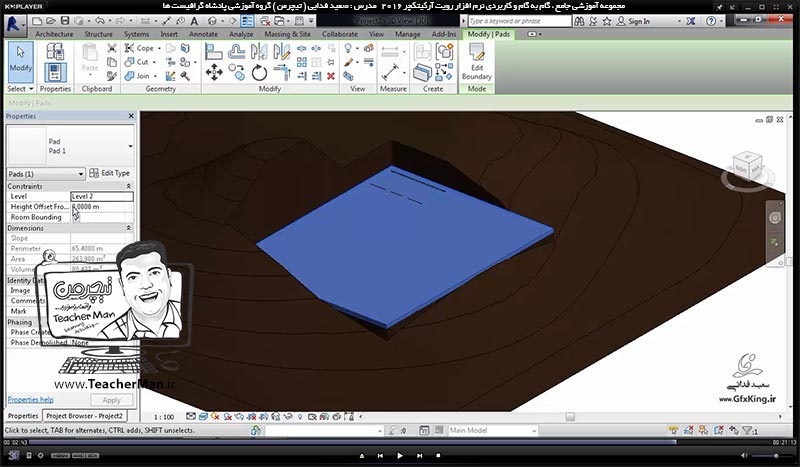Click the Edit Boundary button
This screenshot has width=800, height=467.
477,62
